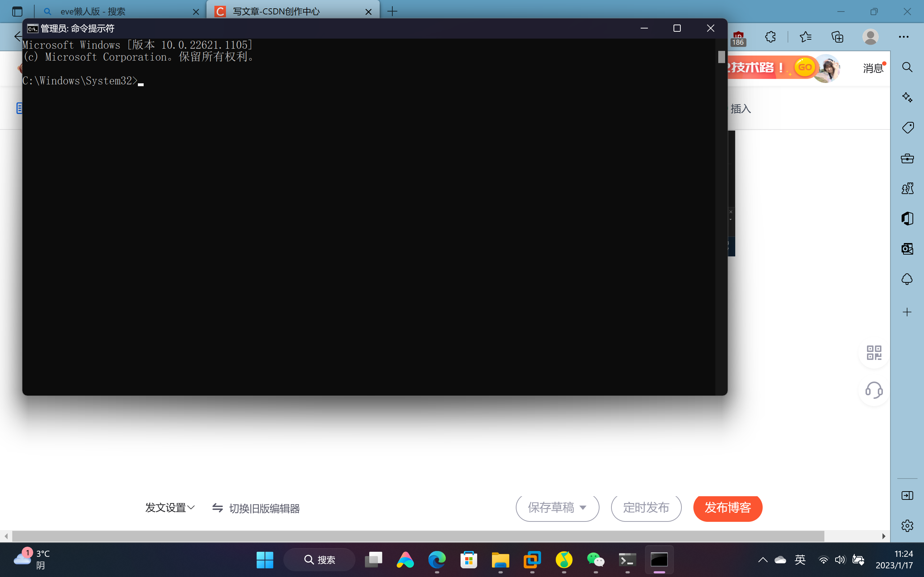Open the Edge extensions puzzle icon

pos(770,37)
